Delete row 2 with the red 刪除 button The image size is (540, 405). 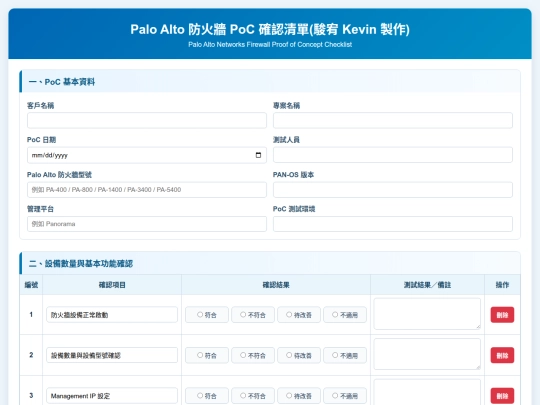(x=502, y=355)
